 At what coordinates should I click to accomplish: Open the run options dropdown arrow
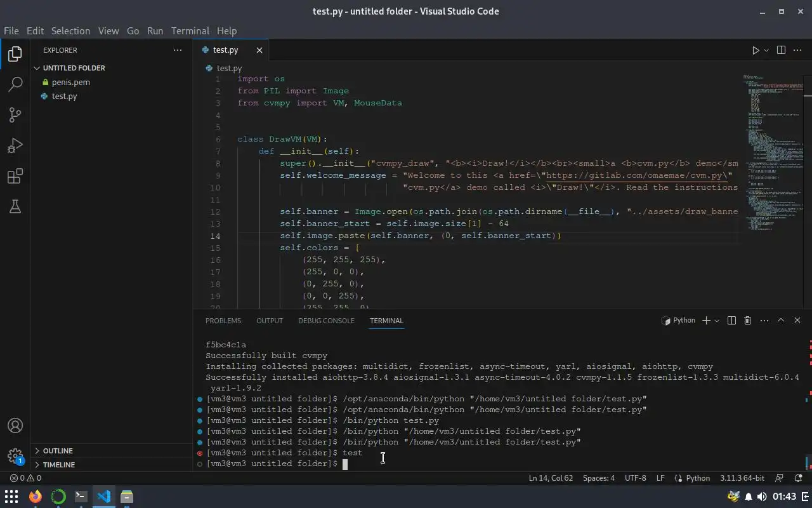pos(766,50)
